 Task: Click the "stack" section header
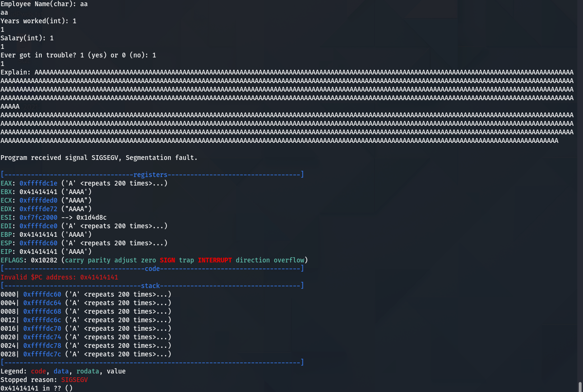(150, 286)
